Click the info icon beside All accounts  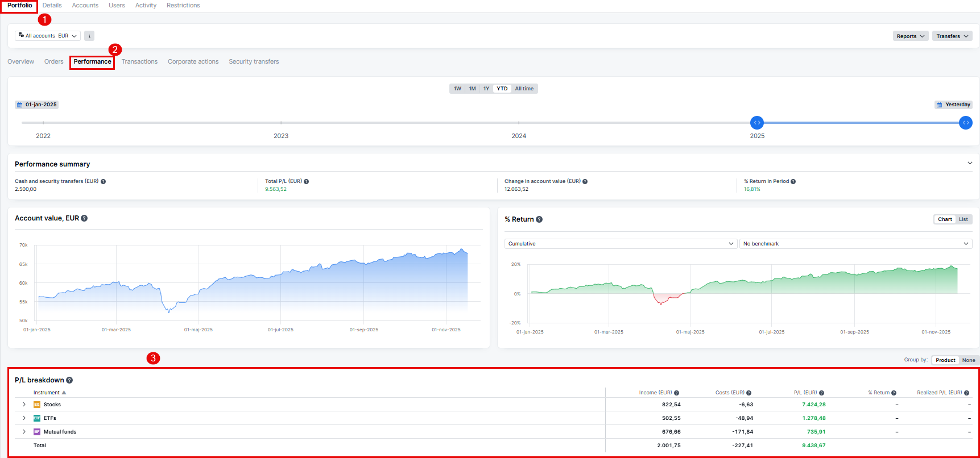click(x=89, y=36)
